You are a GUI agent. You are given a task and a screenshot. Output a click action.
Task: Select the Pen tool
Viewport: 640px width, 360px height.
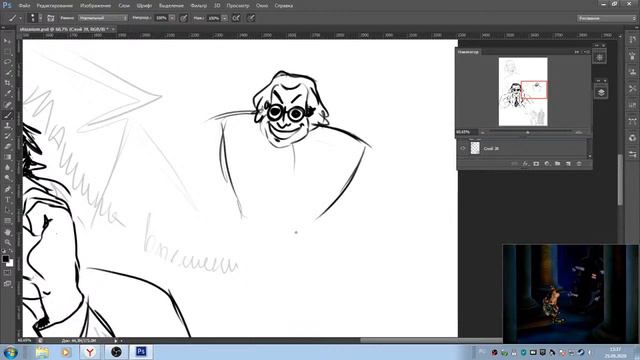[x=7, y=189]
